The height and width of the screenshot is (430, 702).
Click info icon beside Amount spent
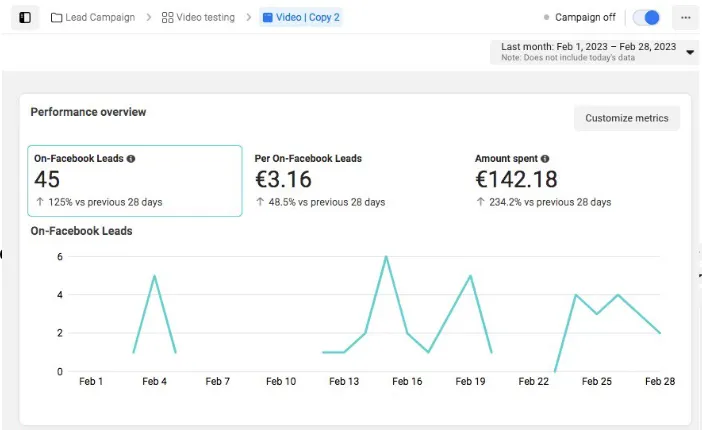545,158
